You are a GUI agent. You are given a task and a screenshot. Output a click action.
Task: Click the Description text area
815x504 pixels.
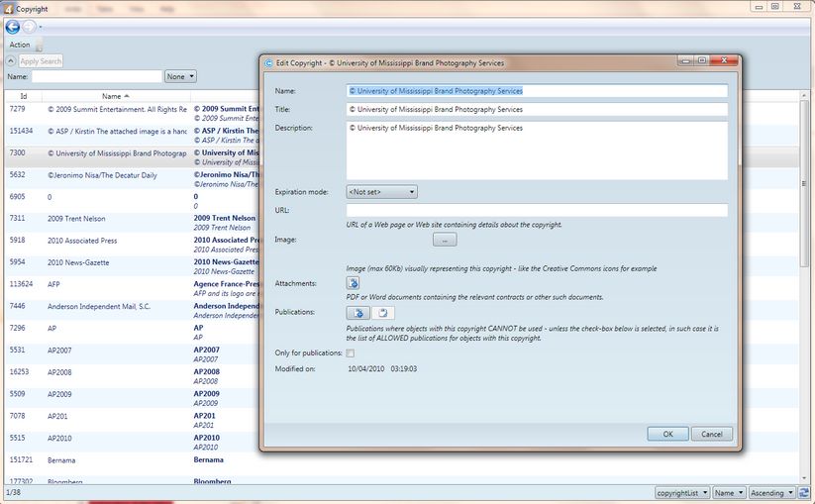pos(537,151)
